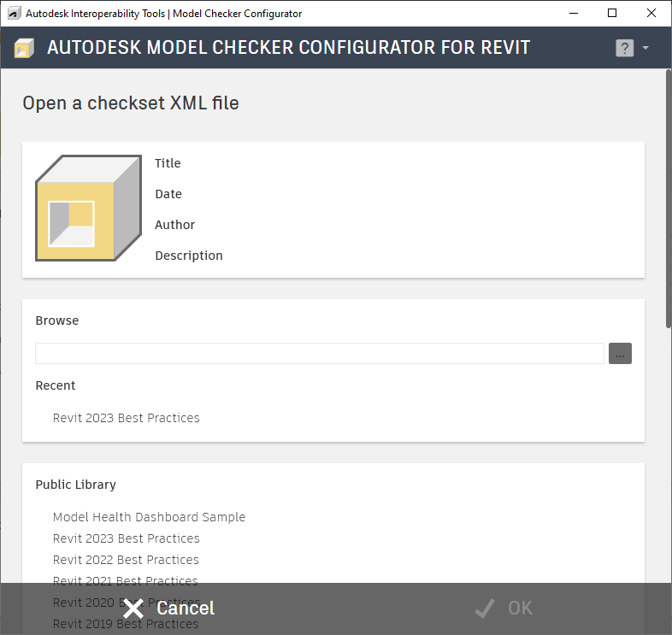The image size is (672, 635).
Task: Click the Autodesk icon in title bar
Action: click(x=15, y=14)
